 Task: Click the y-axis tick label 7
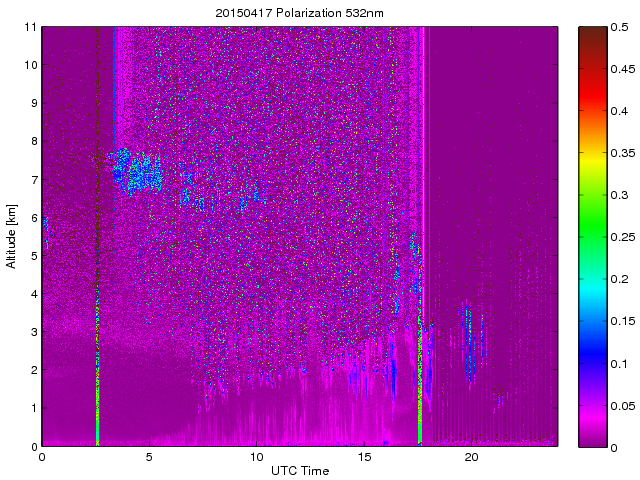tap(33, 180)
